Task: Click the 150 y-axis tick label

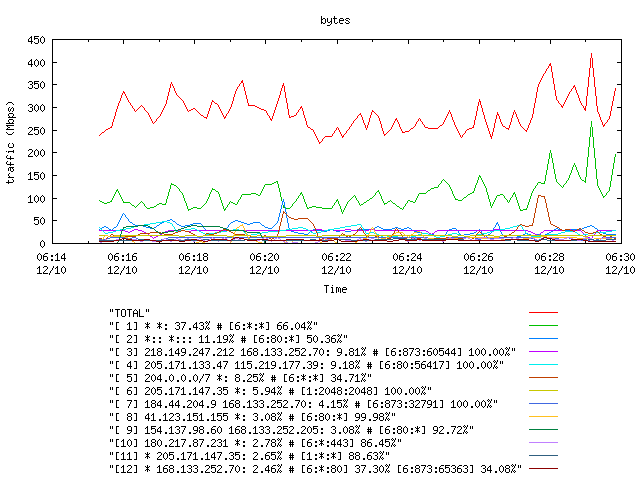Action: pyautogui.click(x=36, y=176)
